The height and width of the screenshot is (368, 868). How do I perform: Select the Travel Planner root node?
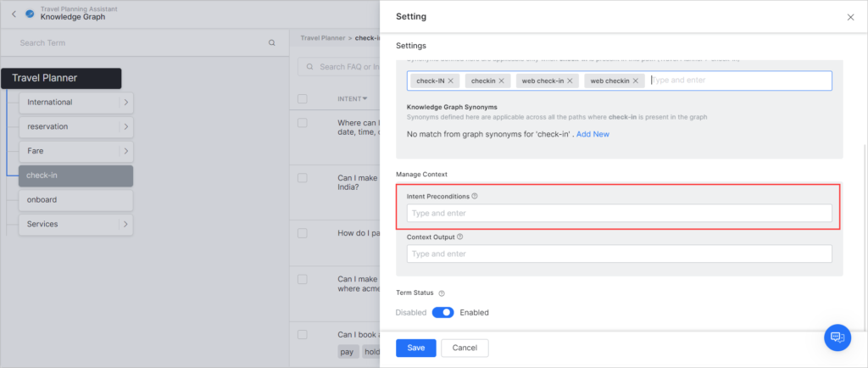coord(62,78)
